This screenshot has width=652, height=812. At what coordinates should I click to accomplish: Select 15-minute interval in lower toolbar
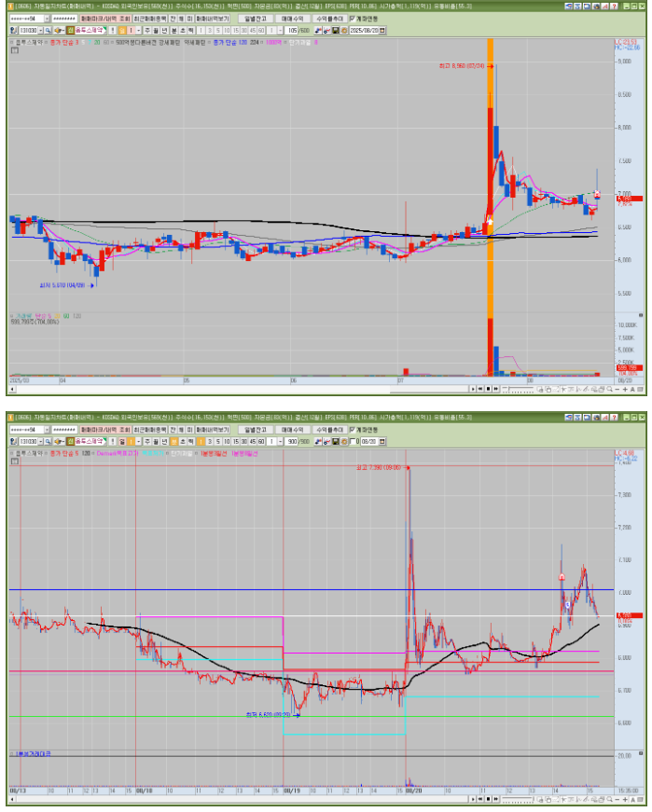pos(235,442)
